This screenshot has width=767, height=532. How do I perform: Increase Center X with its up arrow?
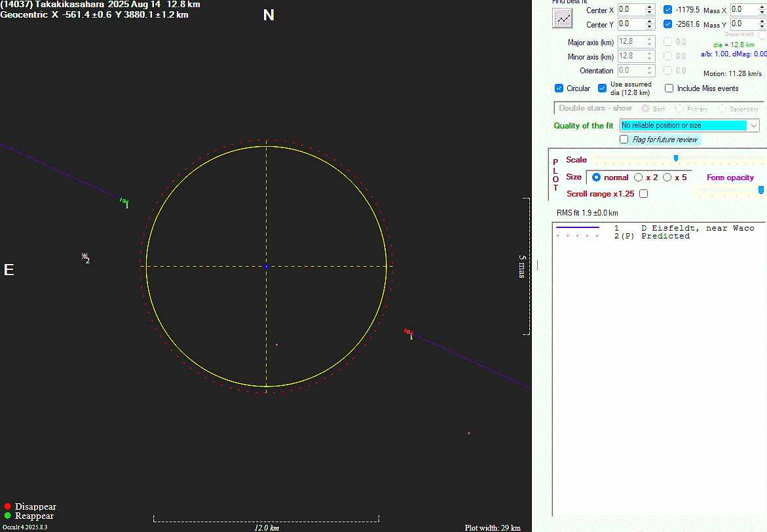pos(650,7)
